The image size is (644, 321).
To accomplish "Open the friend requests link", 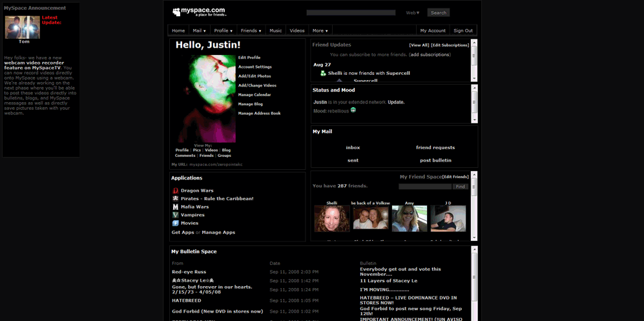I will (435, 148).
